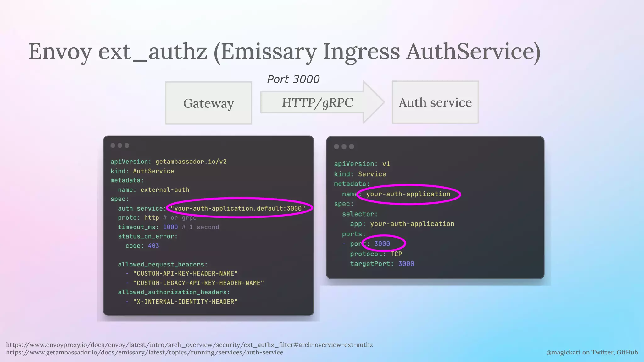This screenshot has height=362, width=644.
Task: Click the AuthService 'metadata:' line
Action: (x=127, y=180)
